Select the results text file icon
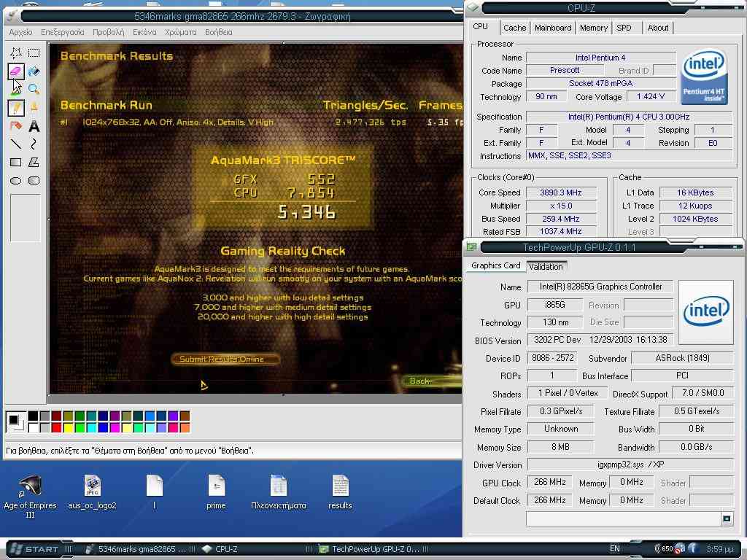Viewport: 747px width, 560px height. pos(340,492)
